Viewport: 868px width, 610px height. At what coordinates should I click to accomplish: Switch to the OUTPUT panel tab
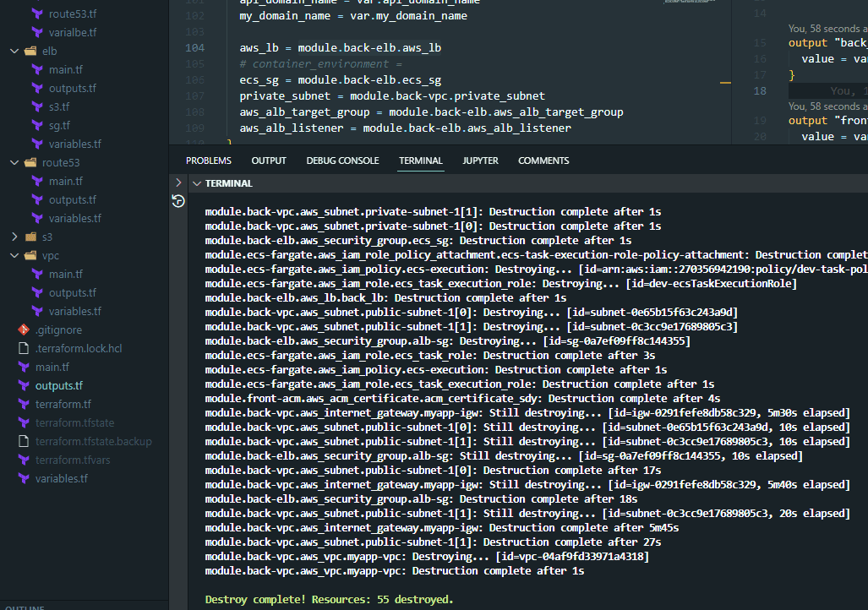pos(269,161)
